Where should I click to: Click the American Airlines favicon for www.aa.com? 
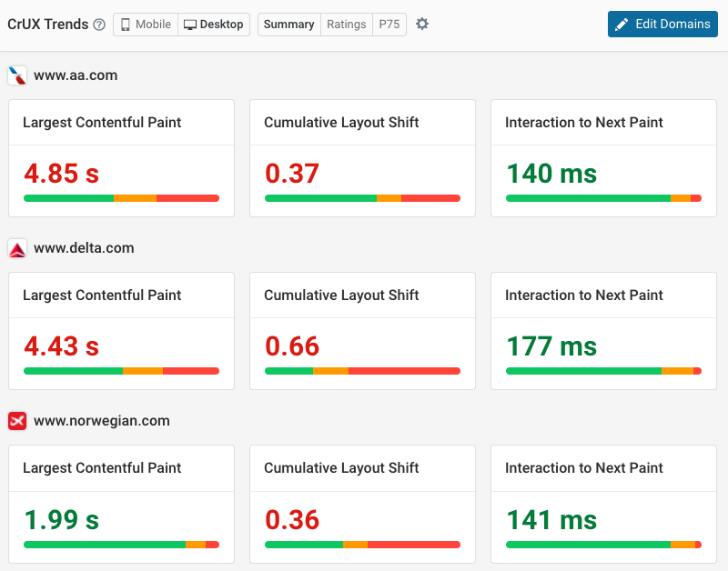(17, 75)
